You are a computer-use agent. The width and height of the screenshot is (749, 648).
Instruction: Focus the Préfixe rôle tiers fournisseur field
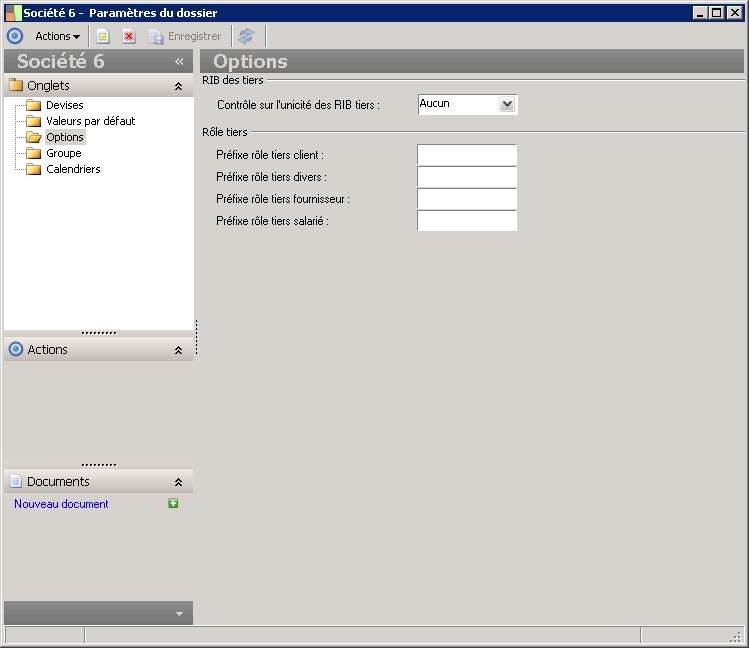[x=467, y=199]
